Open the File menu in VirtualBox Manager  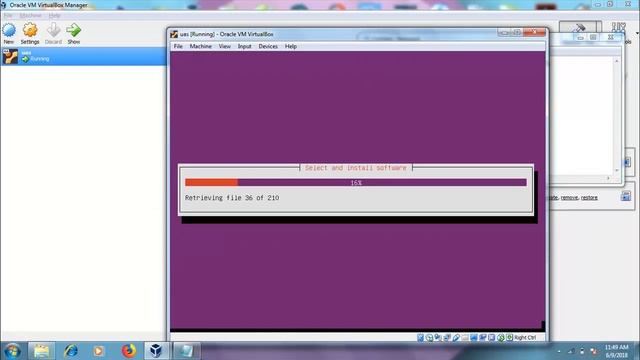pos(8,16)
